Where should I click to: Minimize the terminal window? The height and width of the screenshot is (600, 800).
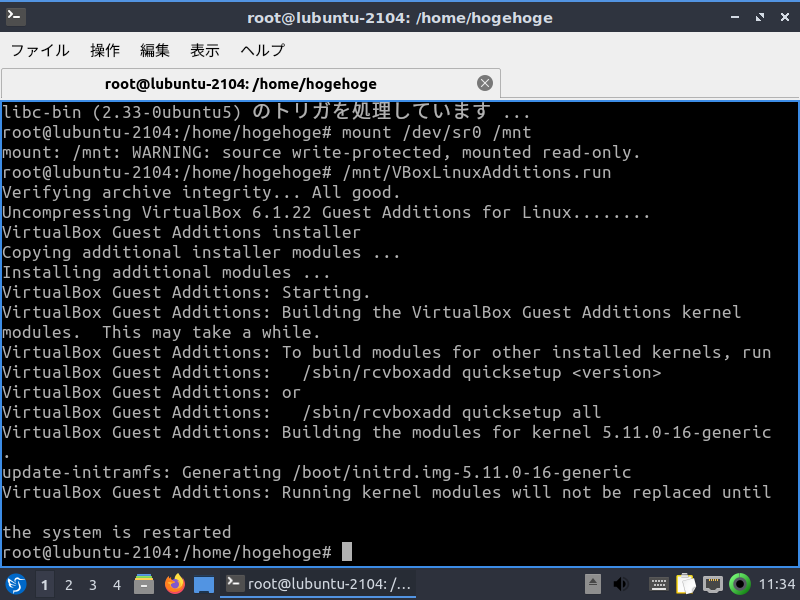click(735, 17)
